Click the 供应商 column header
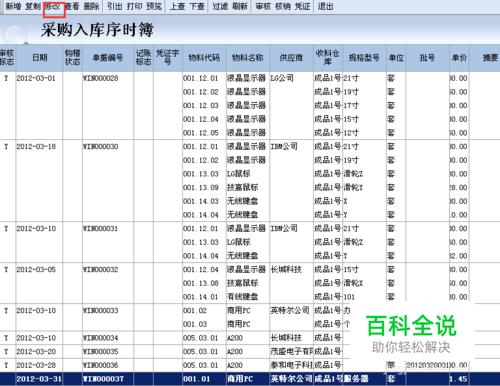 pos(291,58)
